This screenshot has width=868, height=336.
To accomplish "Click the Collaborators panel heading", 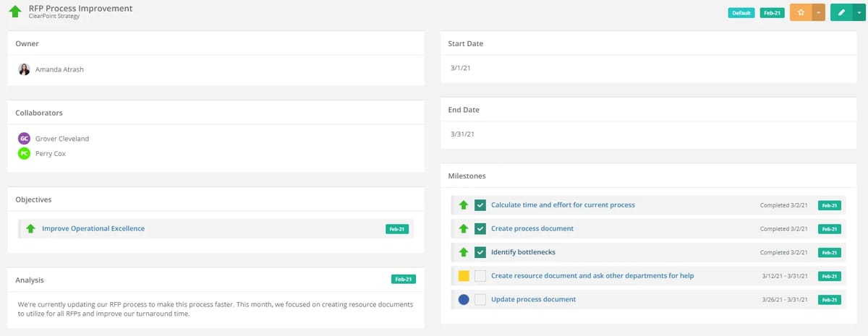I will pos(39,113).
